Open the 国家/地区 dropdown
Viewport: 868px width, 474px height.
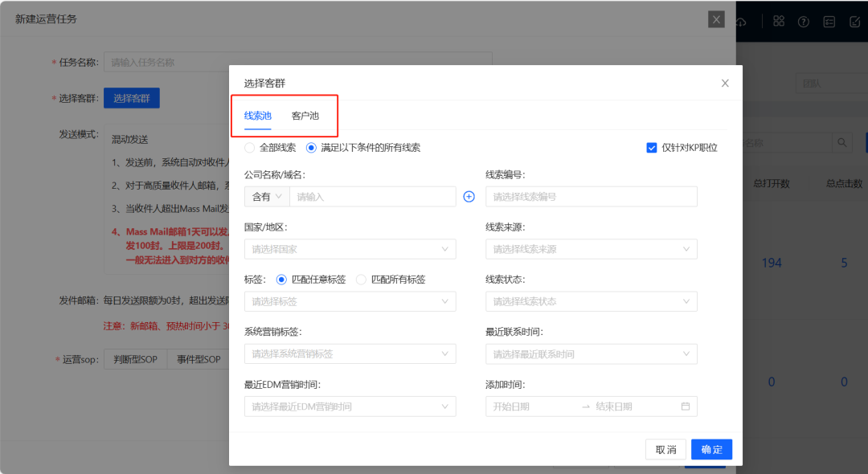(x=350, y=249)
